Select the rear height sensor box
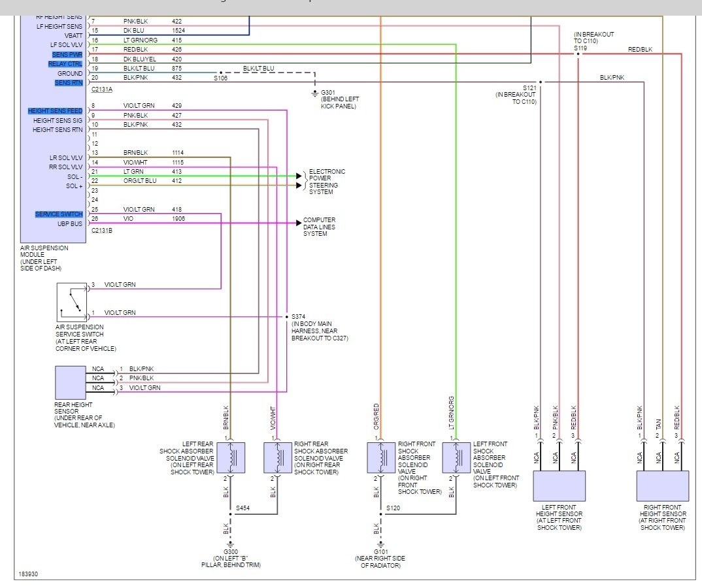The height and width of the screenshot is (588, 702). pyautogui.click(x=71, y=383)
